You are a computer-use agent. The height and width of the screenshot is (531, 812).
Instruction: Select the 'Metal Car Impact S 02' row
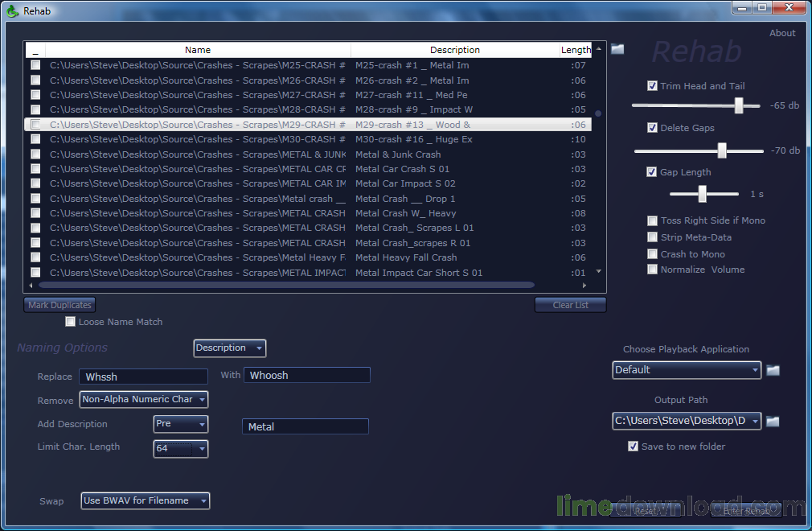click(308, 183)
